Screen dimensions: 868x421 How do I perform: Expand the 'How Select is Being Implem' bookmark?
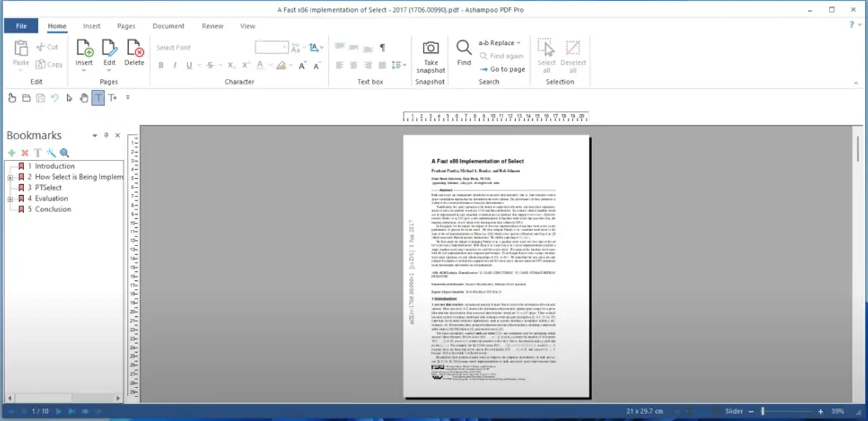pyautogui.click(x=10, y=177)
